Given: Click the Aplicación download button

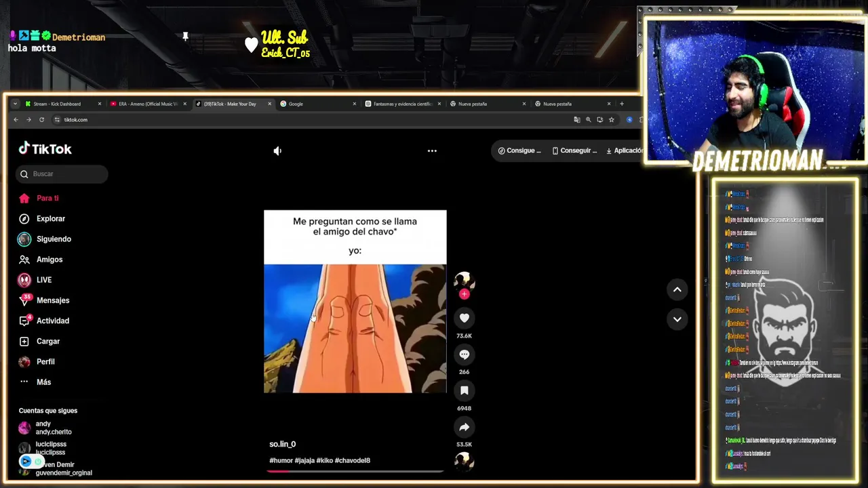Looking at the screenshot, I should (624, 150).
